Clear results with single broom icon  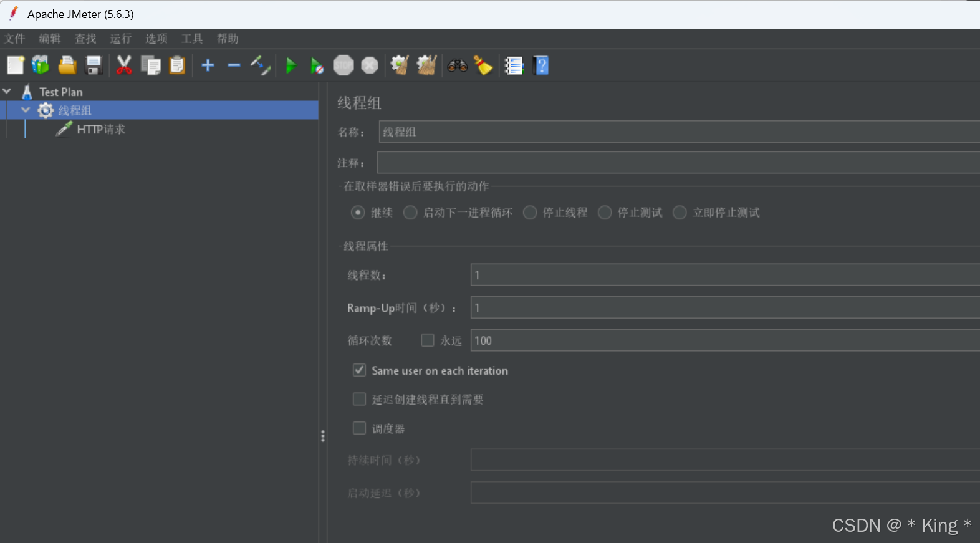(x=400, y=65)
